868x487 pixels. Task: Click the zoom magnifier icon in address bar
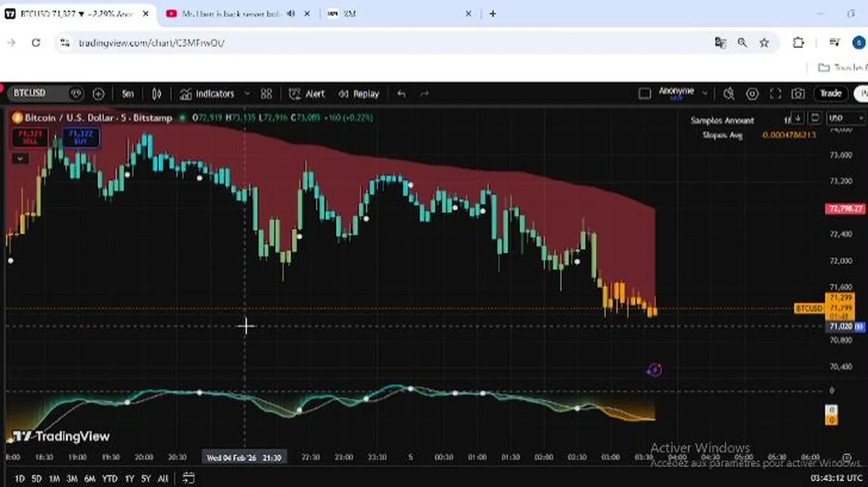[742, 43]
